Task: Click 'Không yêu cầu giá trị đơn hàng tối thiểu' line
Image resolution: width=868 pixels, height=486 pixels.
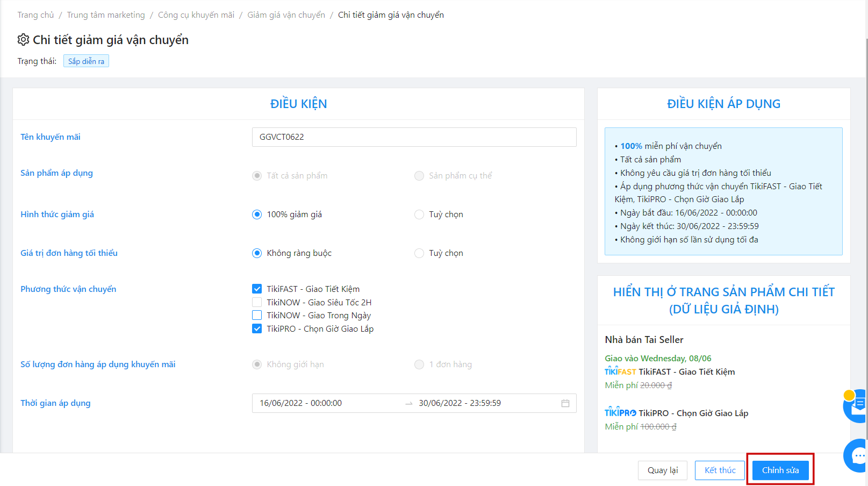Action: tap(693, 173)
